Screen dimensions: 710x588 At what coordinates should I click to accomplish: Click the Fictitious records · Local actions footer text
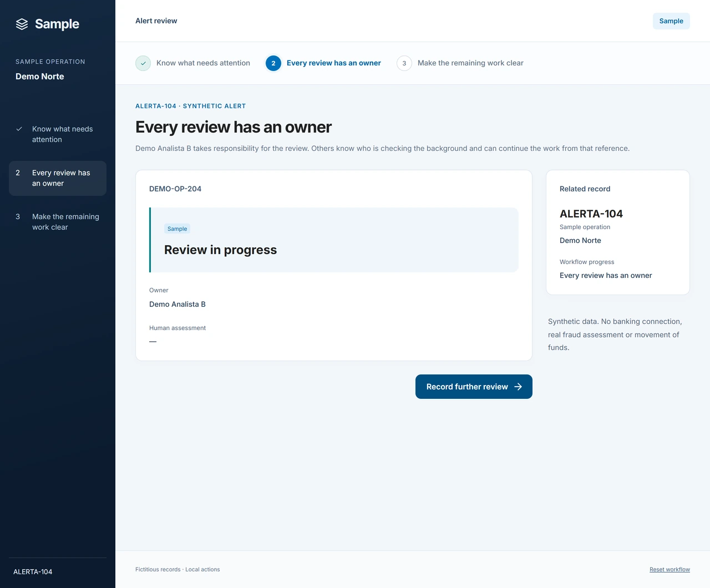click(177, 570)
